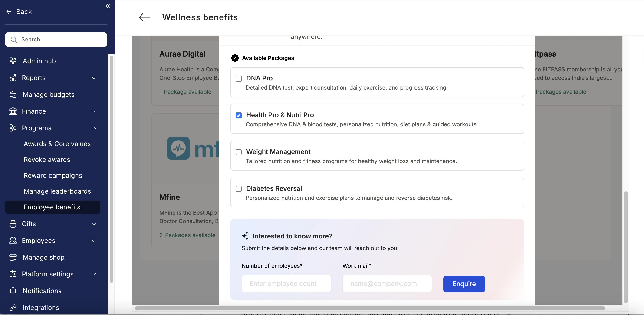Expand the Finance menu chevron

pos(94,111)
